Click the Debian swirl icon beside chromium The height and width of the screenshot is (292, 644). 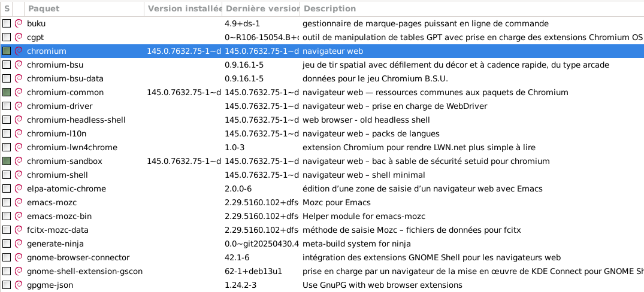coord(19,51)
